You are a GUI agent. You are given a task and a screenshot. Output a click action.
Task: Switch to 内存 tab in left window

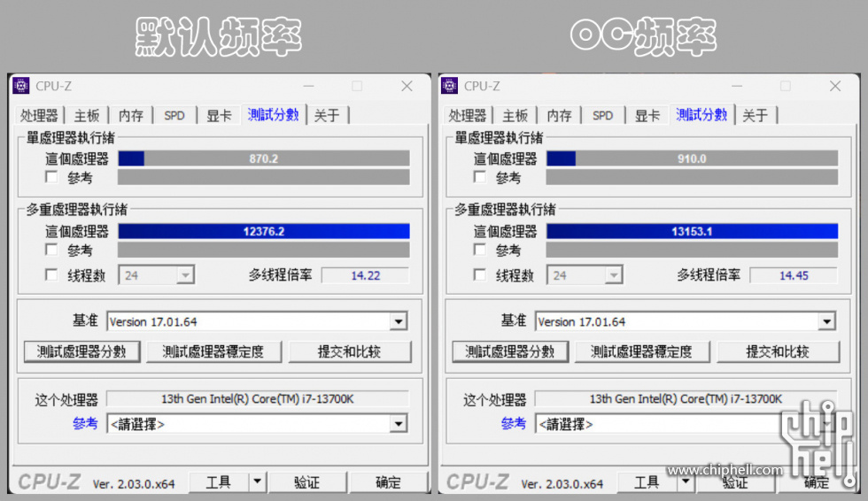point(131,116)
